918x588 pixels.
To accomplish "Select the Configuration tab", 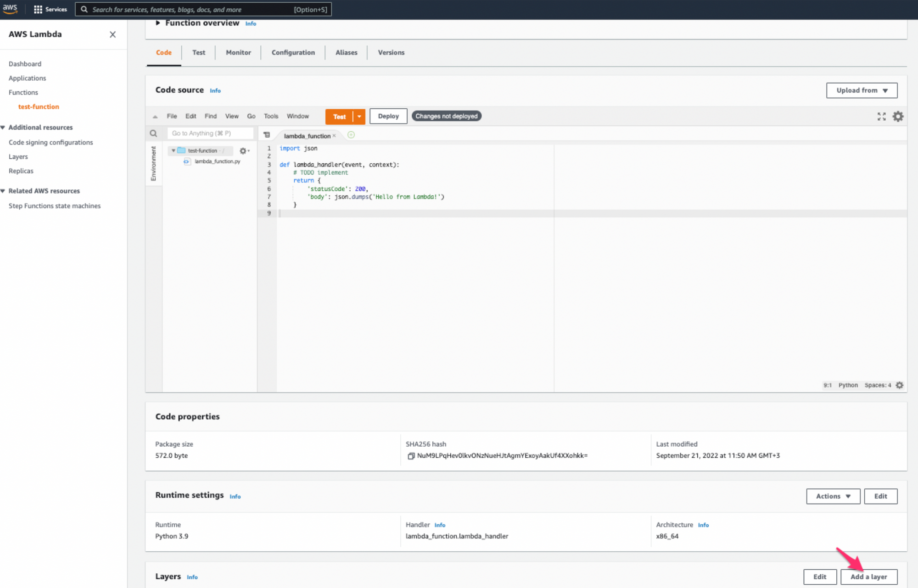I will [293, 52].
